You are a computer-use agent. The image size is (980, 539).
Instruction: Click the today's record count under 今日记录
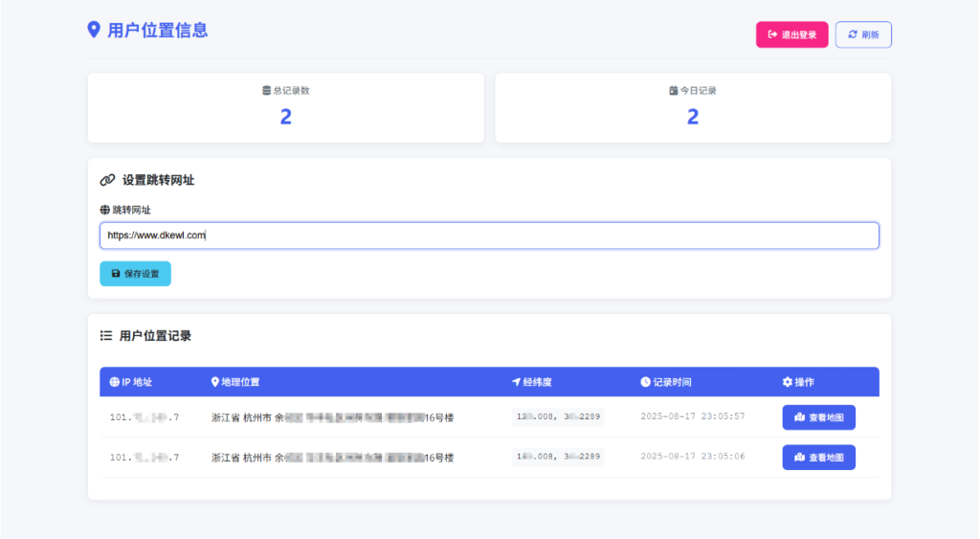coord(693,117)
